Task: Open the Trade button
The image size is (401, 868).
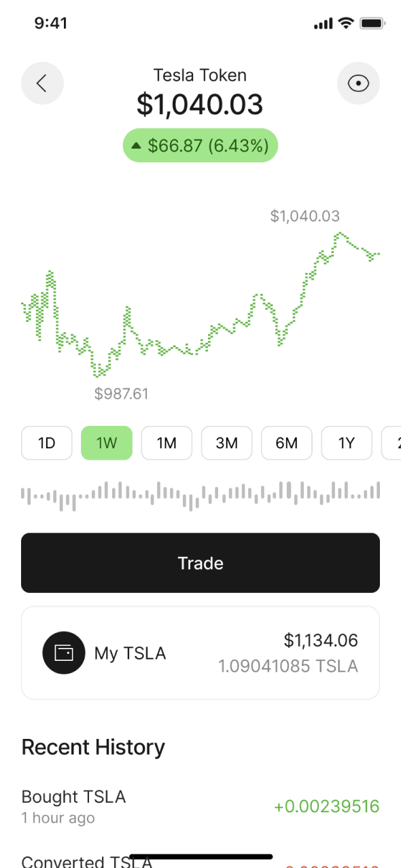Action: click(201, 563)
